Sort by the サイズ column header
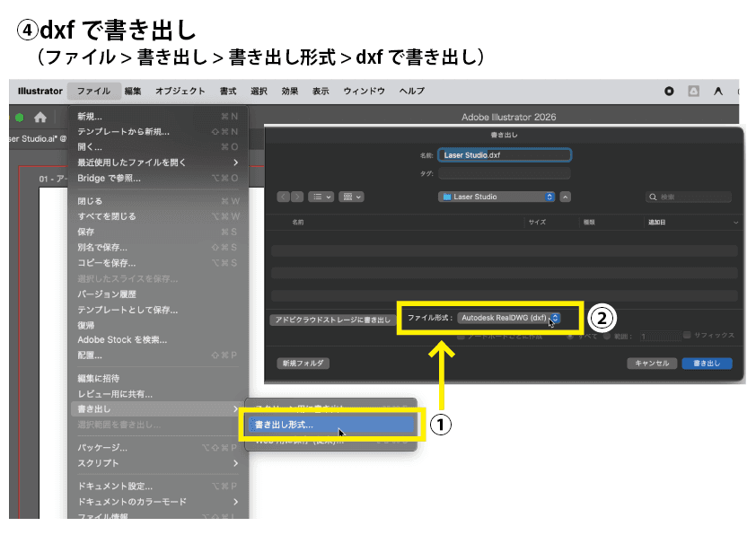 [x=537, y=223]
